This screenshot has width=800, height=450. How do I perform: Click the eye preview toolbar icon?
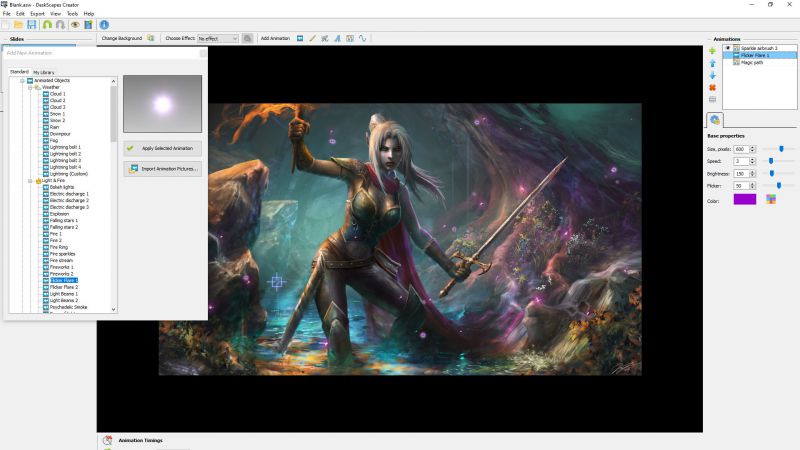[75, 24]
